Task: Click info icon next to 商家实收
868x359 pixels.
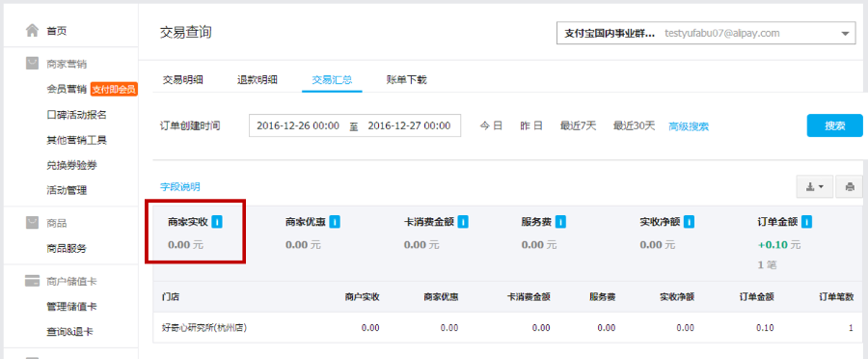Action: [x=218, y=222]
